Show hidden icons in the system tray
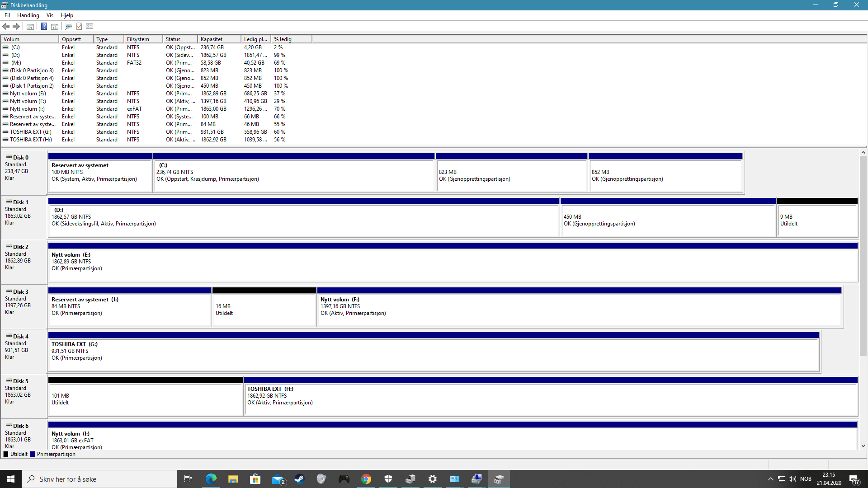Viewport: 868px width, 488px height. click(x=770, y=479)
